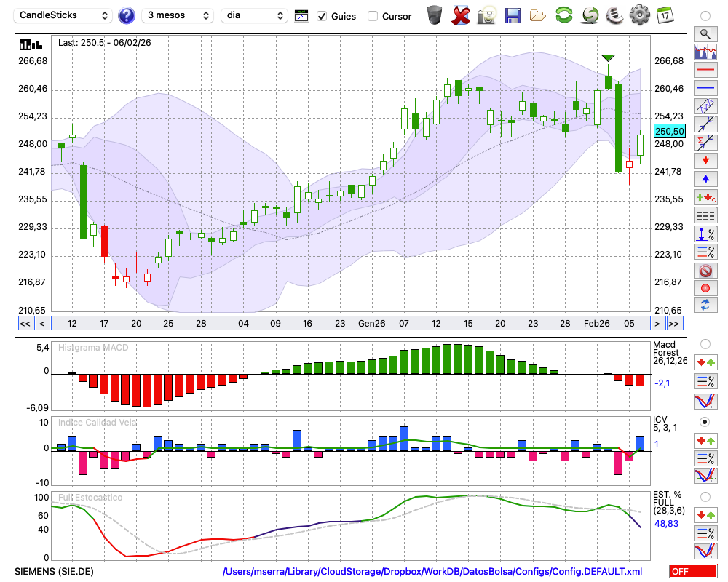The image size is (728, 582).
Task: Open the 3 mesos period dropdown
Action: [178, 15]
